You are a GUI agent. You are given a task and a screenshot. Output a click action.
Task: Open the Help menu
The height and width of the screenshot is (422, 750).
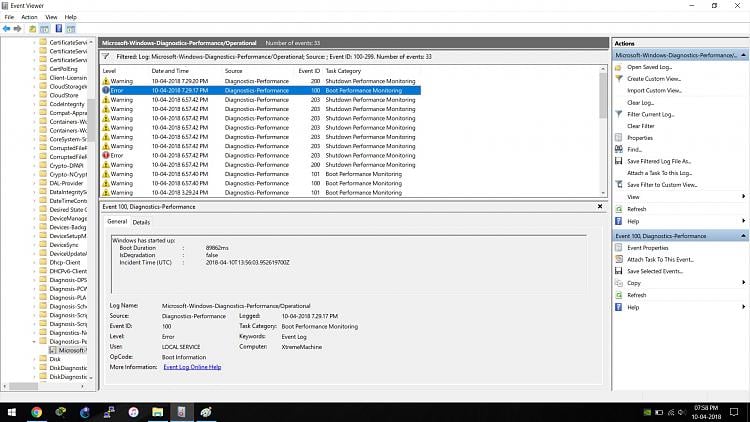tap(71, 17)
